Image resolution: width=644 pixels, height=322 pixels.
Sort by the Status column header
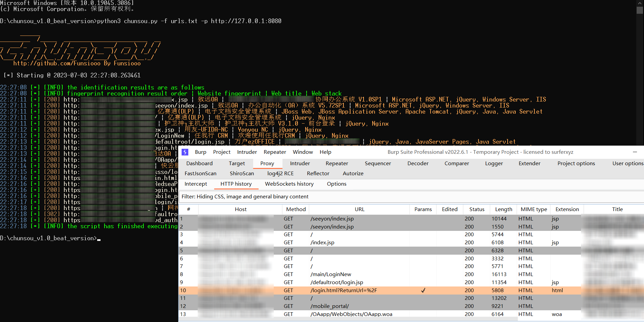[x=476, y=209]
